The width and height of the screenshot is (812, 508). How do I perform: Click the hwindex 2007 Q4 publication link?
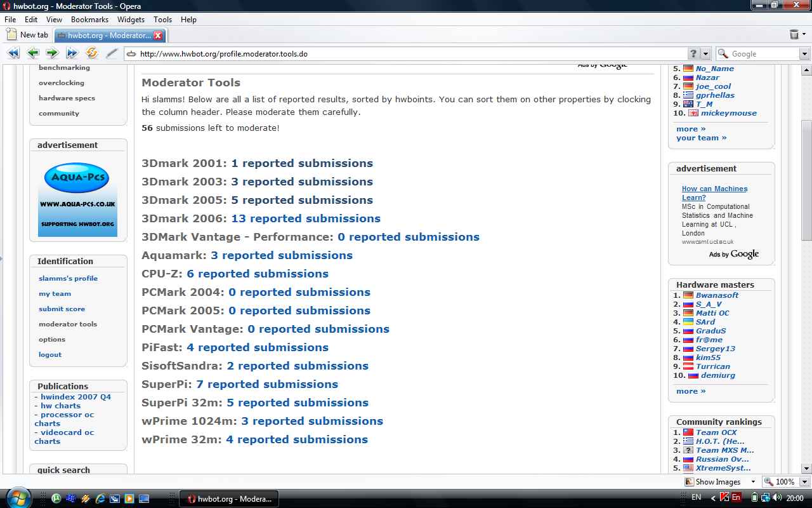[x=75, y=397]
